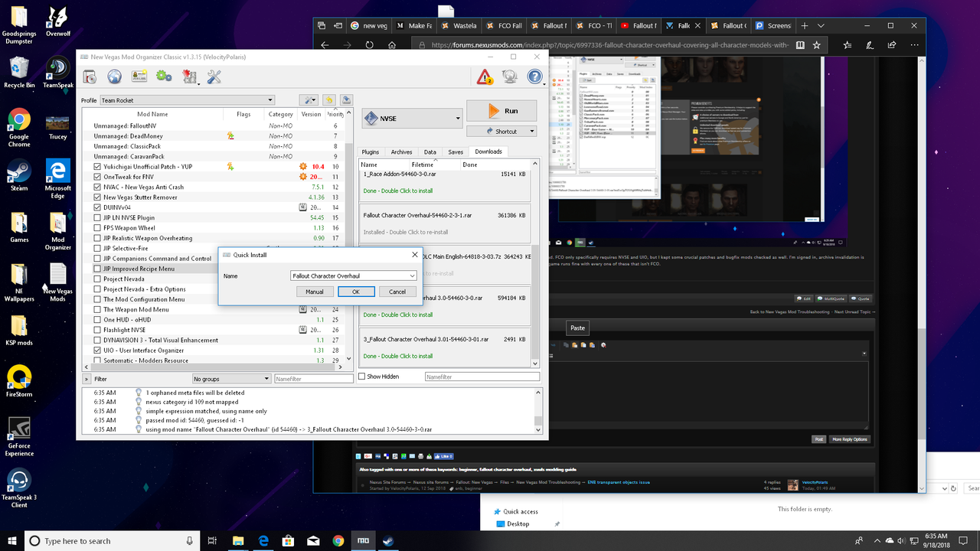Click the Run button
This screenshot has width=980, height=551.
[502, 110]
